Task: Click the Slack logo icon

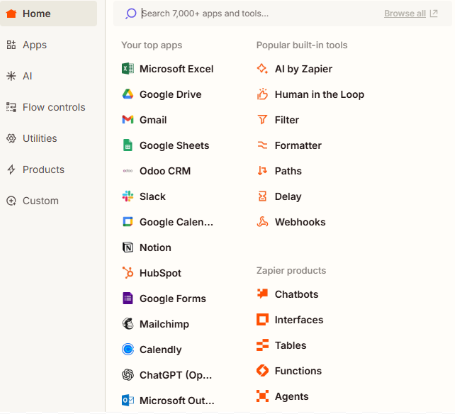Action: coord(128,196)
